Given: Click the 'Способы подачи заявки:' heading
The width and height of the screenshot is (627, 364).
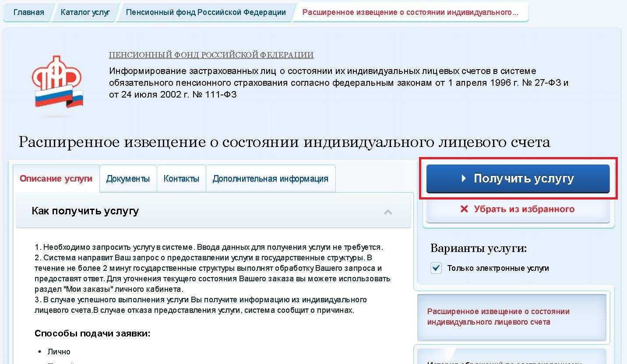Looking at the screenshot, I should click(x=92, y=333).
